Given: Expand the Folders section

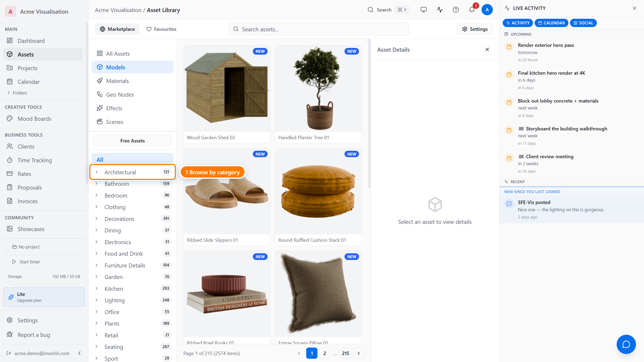Looking at the screenshot, I should coord(17,93).
